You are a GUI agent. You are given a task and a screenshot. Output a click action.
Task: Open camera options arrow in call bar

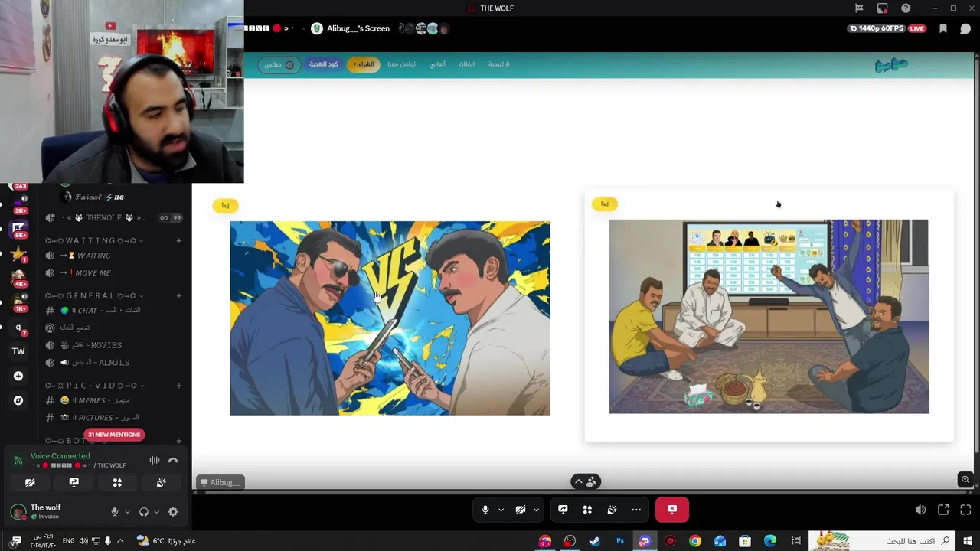pos(536,510)
